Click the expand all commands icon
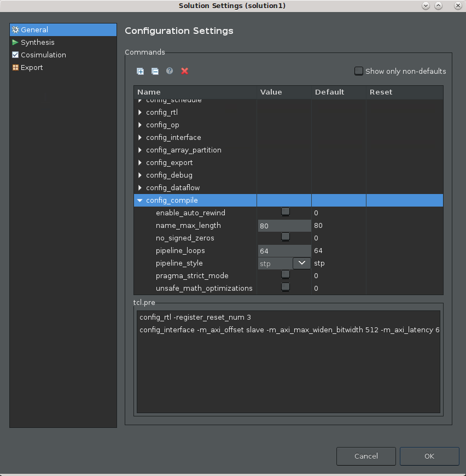Screen dimensions: 466x476 tap(141, 71)
